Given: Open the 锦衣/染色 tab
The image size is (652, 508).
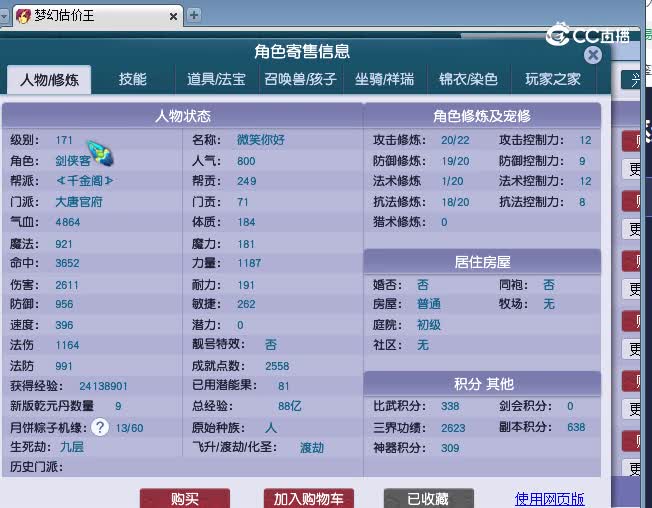Looking at the screenshot, I should (468, 79).
